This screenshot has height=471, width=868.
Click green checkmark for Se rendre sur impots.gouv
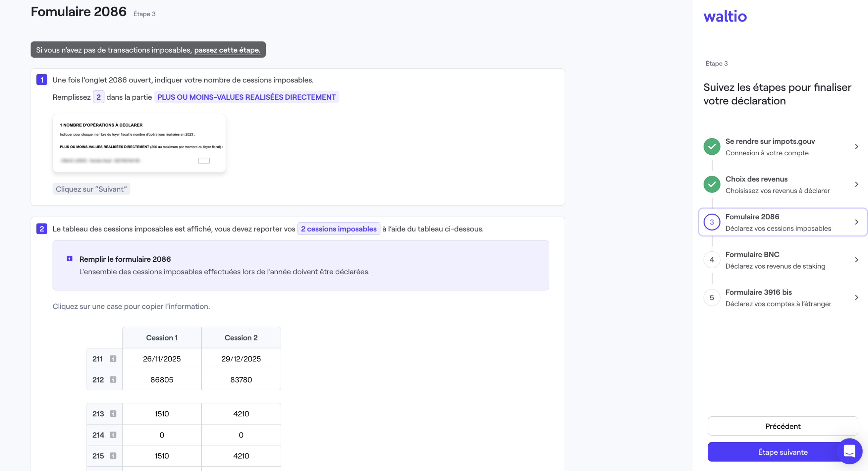click(712, 147)
